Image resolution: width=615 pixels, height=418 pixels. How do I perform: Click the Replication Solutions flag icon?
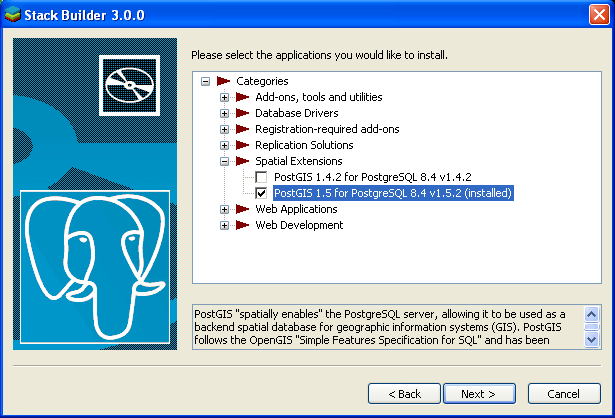tap(243, 145)
